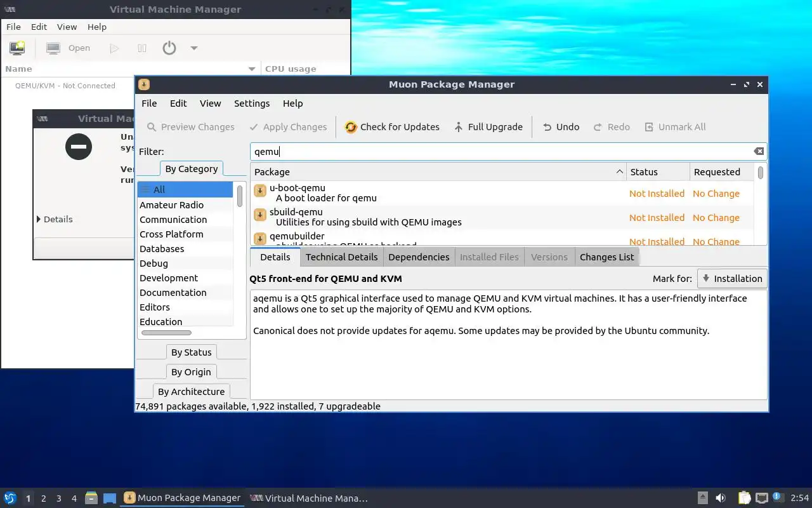
Task: Open shutdown options dropdown arrow in Virtual Machine Manager
Action: (x=194, y=48)
